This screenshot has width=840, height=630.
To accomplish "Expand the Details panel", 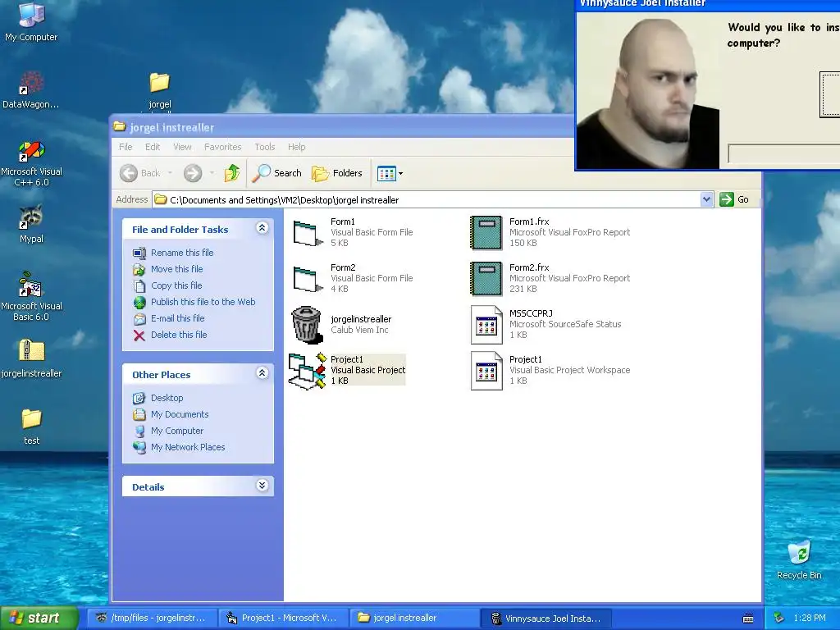I will click(262, 486).
